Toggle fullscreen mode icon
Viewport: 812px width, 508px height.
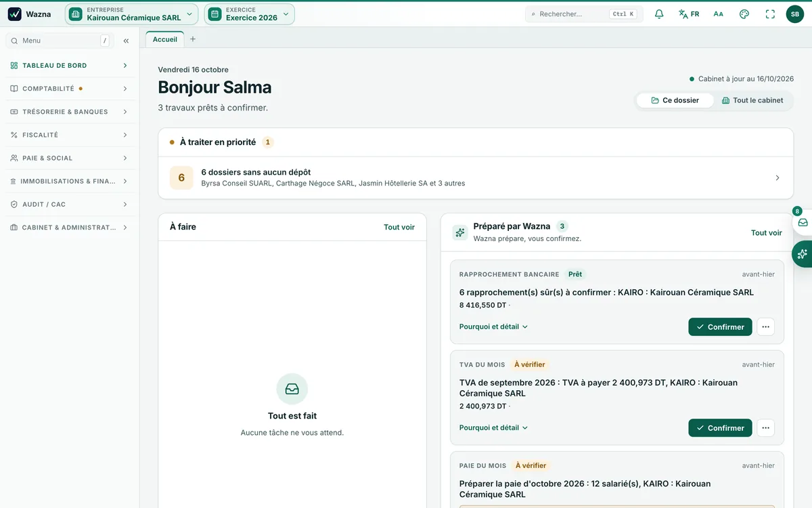[x=770, y=14]
